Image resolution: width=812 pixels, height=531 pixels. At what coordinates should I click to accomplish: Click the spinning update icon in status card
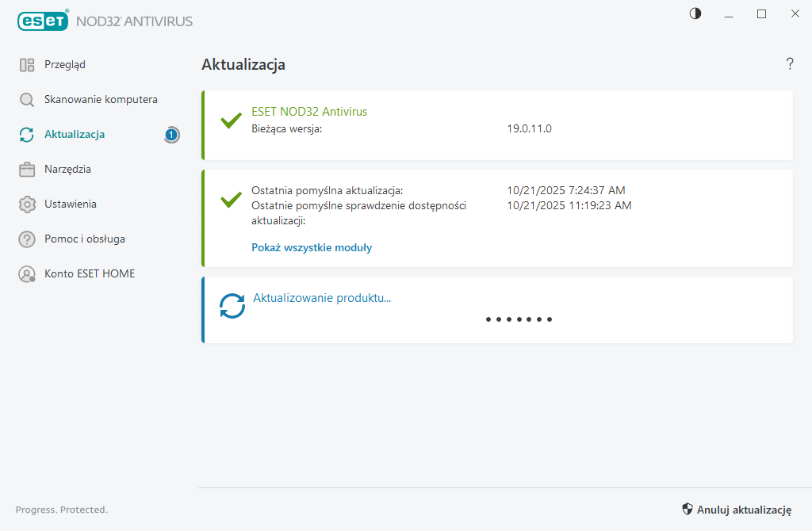[232, 306]
